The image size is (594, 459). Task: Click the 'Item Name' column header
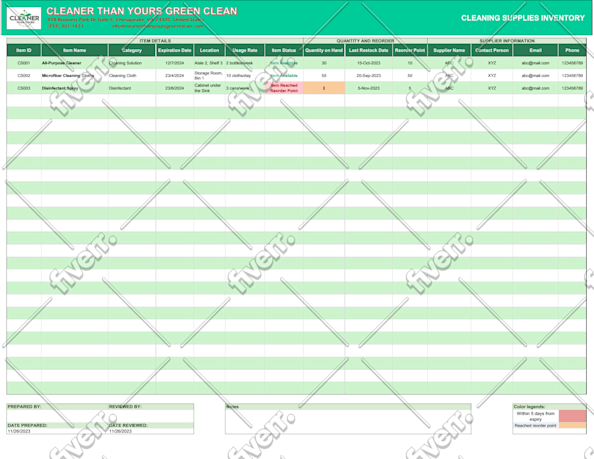[x=75, y=50]
